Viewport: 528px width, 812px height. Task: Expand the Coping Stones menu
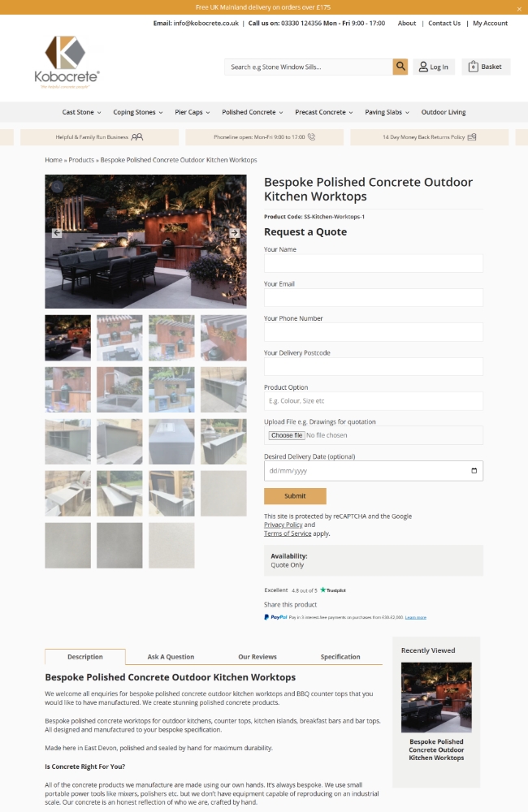pyautogui.click(x=138, y=112)
